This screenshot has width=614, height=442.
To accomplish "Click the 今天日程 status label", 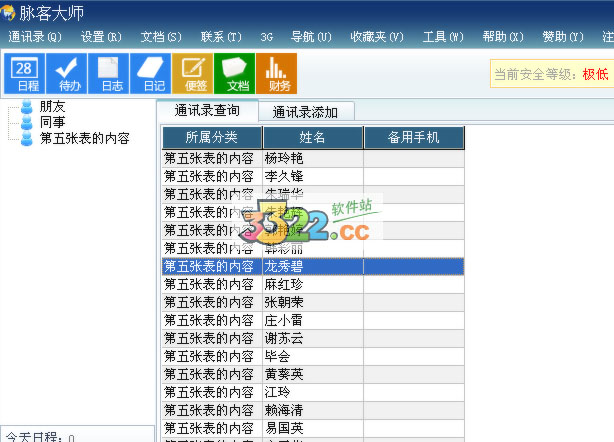I will pos(40,437).
